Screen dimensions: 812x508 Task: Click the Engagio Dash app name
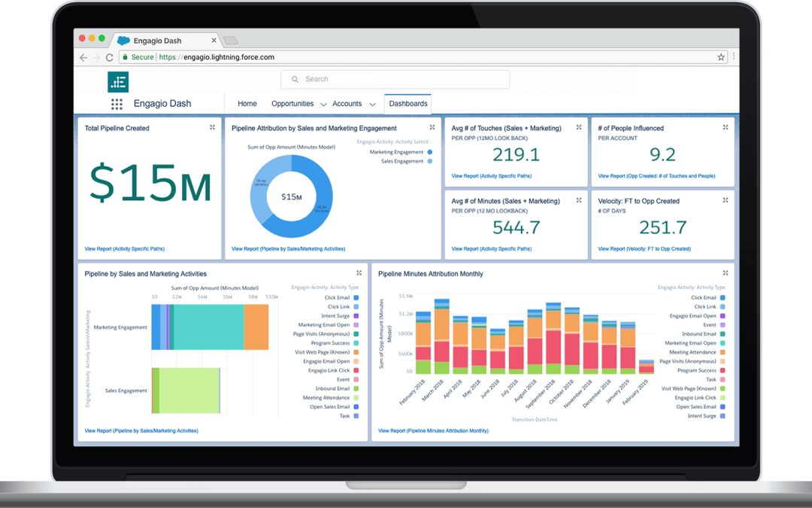click(x=162, y=104)
